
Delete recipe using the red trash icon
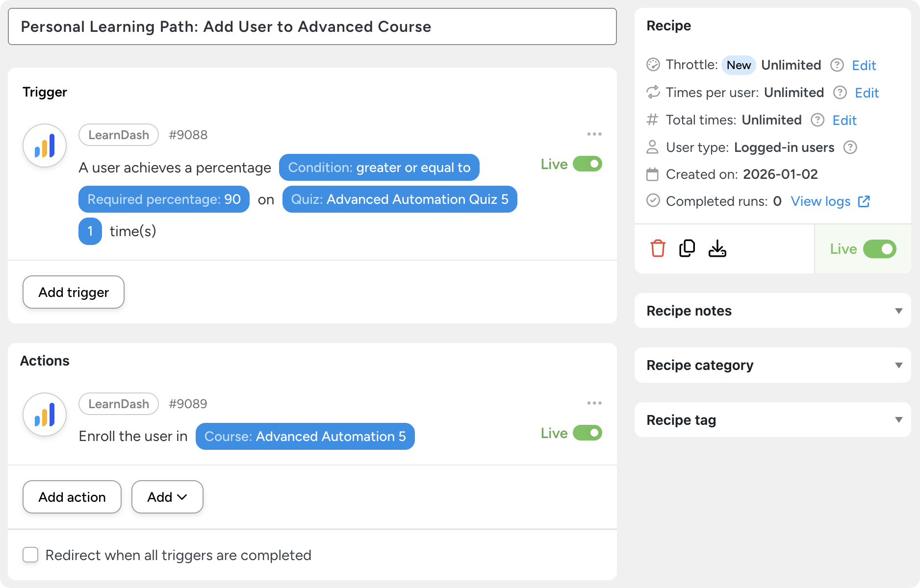pos(658,248)
